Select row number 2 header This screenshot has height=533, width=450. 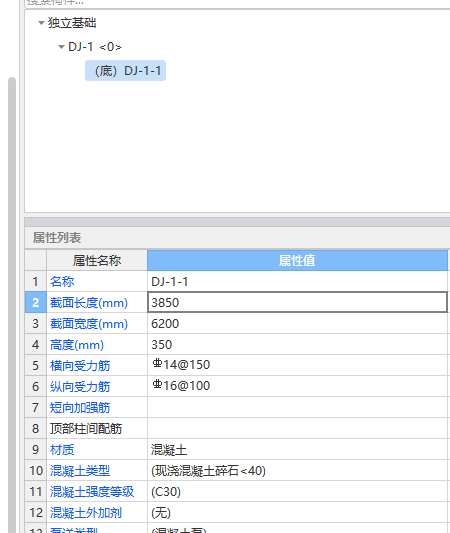[36, 303]
